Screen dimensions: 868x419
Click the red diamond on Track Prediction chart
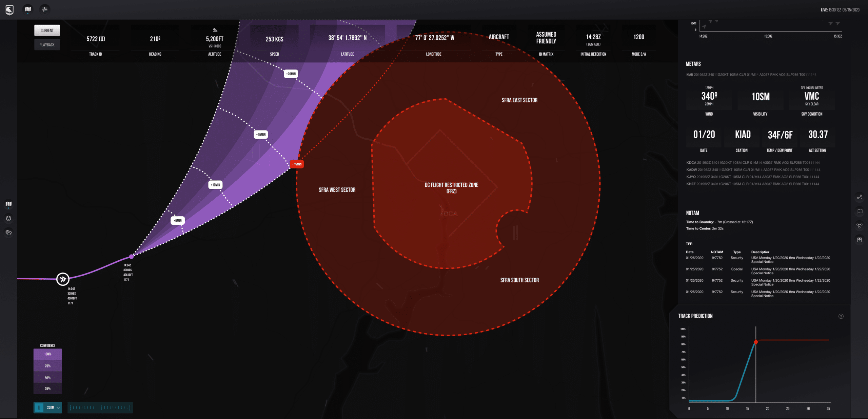click(756, 342)
